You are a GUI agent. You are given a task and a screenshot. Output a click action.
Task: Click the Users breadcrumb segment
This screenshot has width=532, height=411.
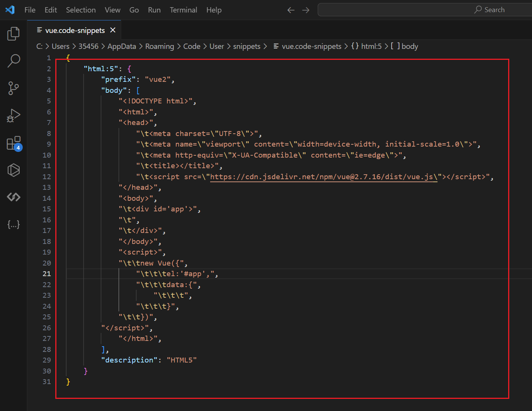(61, 46)
